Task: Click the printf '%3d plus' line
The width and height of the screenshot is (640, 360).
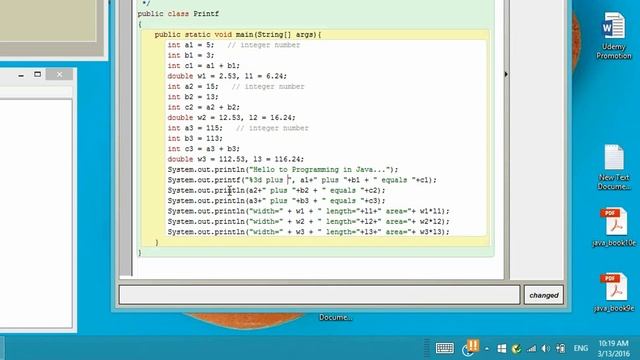Action: [x=302, y=180]
